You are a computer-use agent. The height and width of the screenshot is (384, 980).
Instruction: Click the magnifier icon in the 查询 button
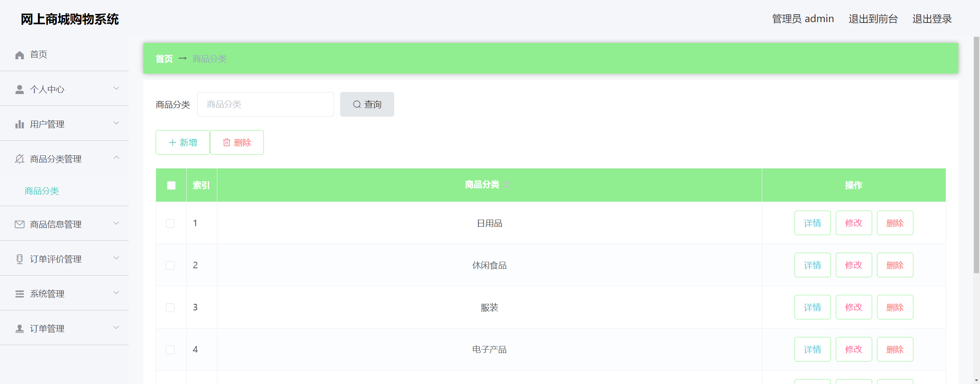[357, 104]
